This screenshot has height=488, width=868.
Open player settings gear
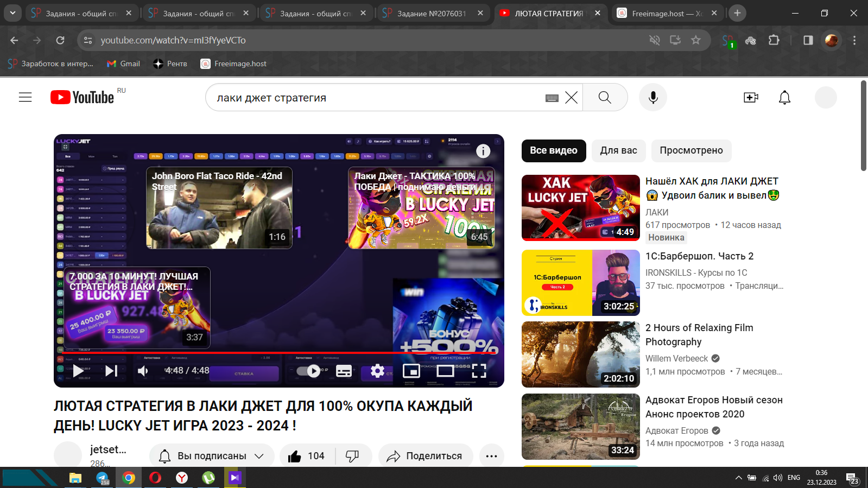click(377, 371)
